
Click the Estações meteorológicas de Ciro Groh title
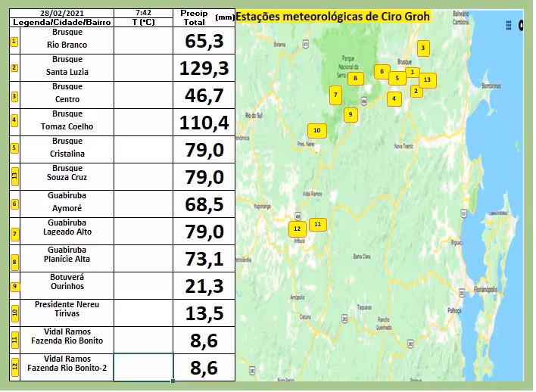click(x=332, y=17)
